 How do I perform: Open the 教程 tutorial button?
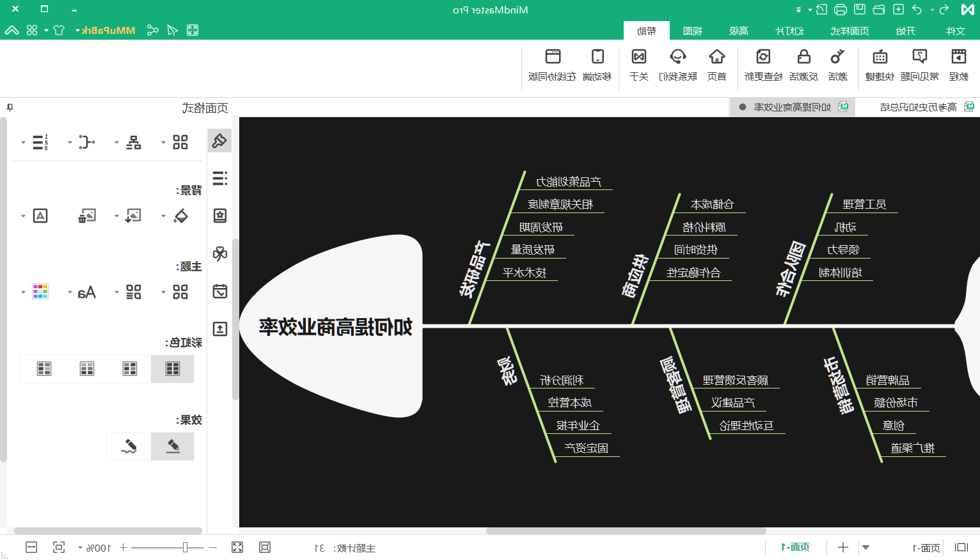tap(958, 65)
